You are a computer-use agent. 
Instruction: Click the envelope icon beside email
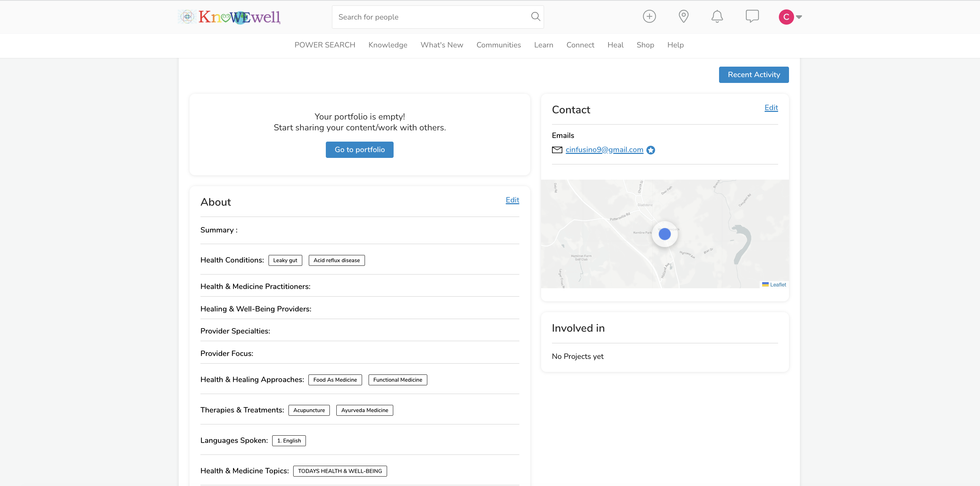[x=557, y=150]
